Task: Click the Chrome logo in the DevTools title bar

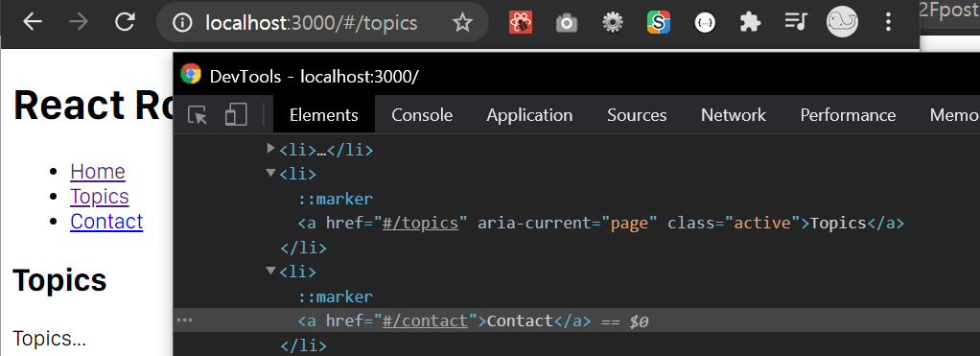Action: pyautogui.click(x=191, y=74)
